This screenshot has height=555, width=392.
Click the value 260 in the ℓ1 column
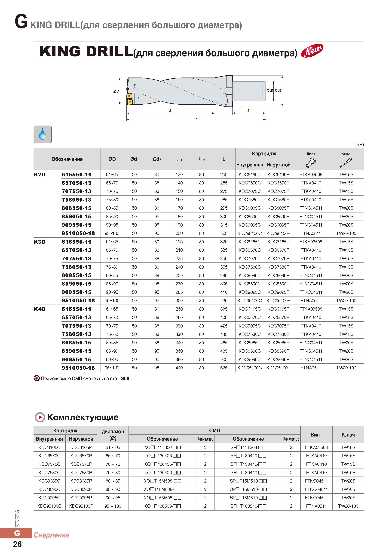point(179,309)
